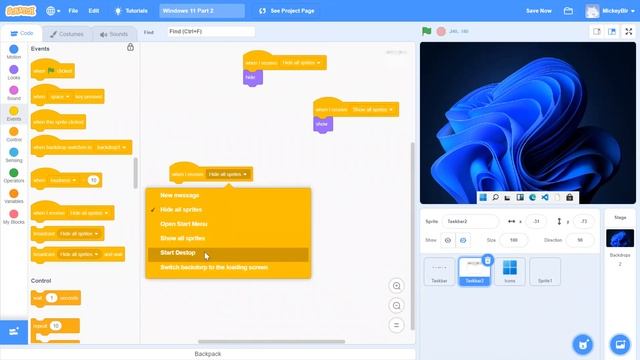Click the project title field
Screen dimensions: 640x360
coord(202,11)
